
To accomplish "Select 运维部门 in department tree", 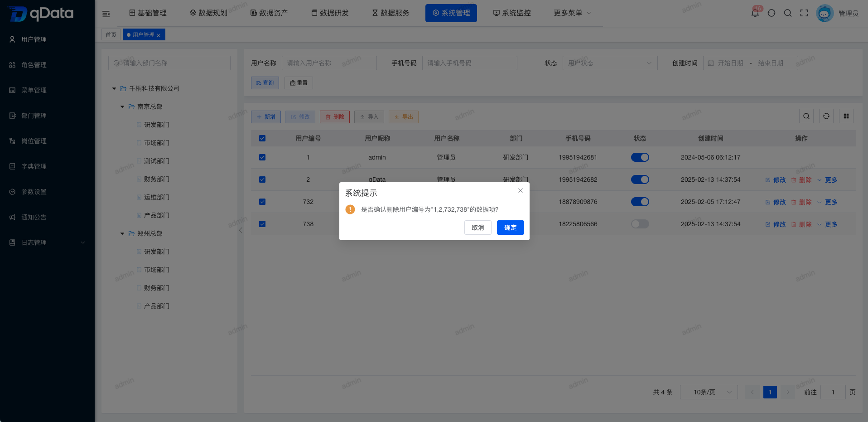I will [157, 197].
